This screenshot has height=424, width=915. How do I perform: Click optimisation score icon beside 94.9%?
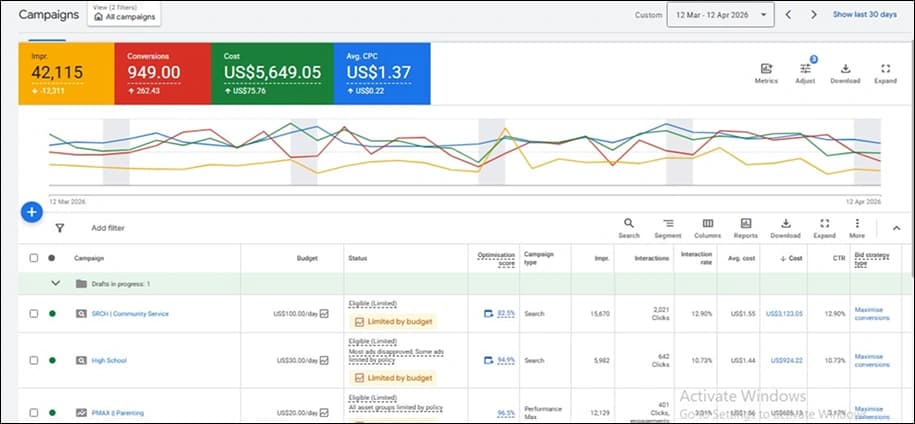point(488,360)
